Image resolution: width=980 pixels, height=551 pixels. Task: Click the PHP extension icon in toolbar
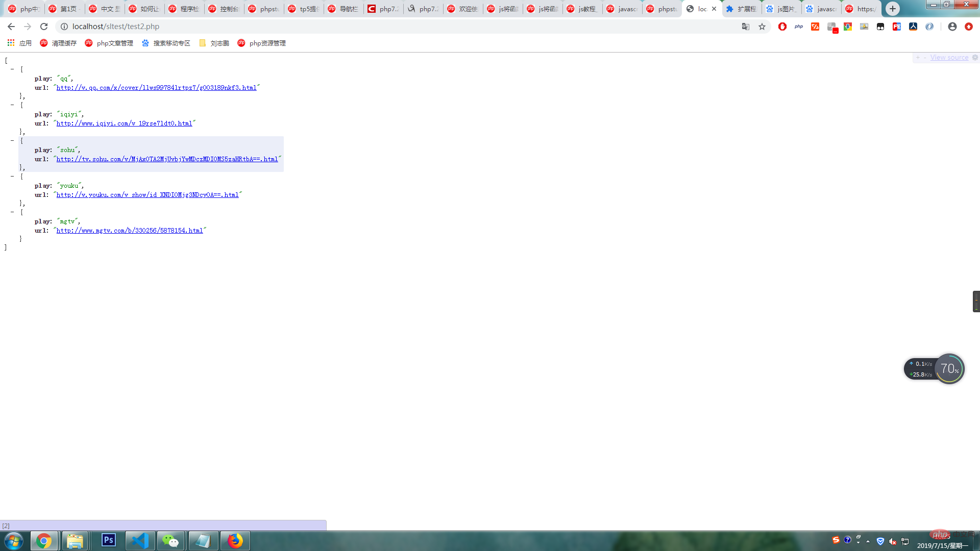click(798, 27)
